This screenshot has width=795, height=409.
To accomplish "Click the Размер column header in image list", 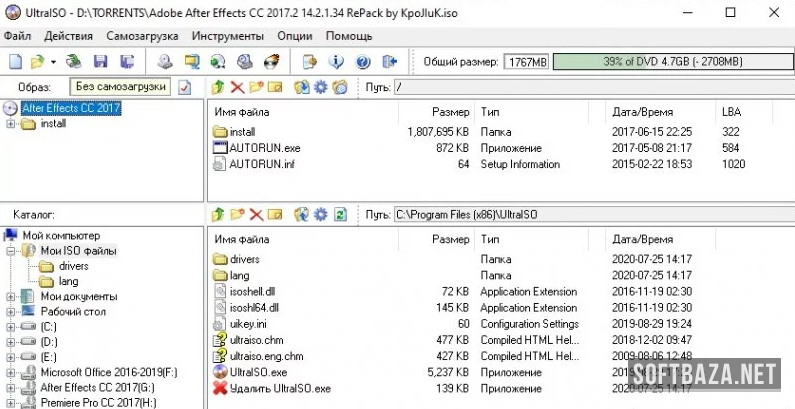I will (449, 112).
